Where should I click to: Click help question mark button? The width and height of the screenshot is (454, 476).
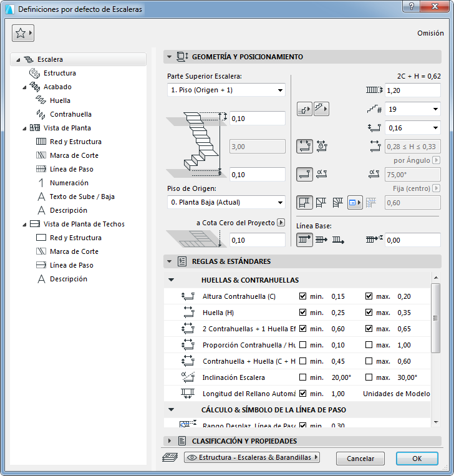pos(411,6)
